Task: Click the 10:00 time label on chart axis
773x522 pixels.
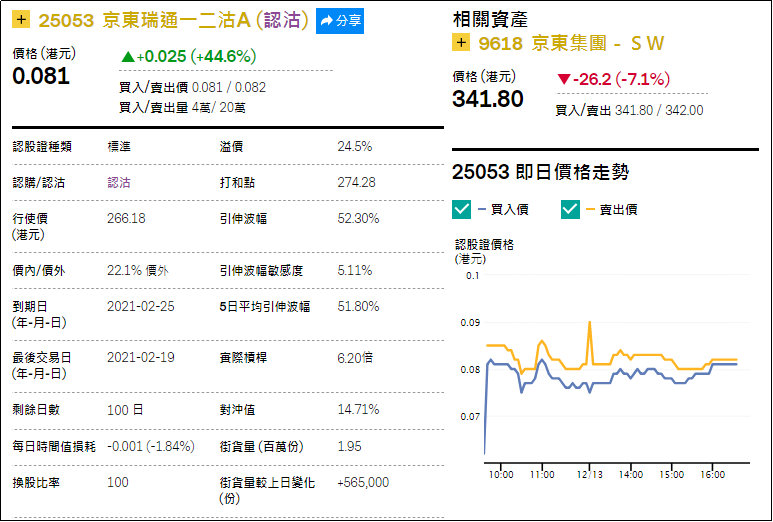Action: 501,475
